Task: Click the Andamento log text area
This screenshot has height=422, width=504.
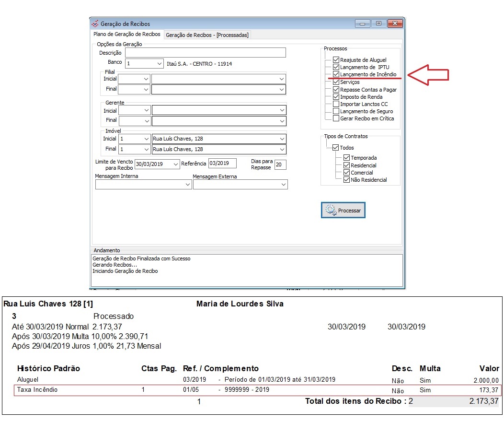Action: tap(247, 270)
